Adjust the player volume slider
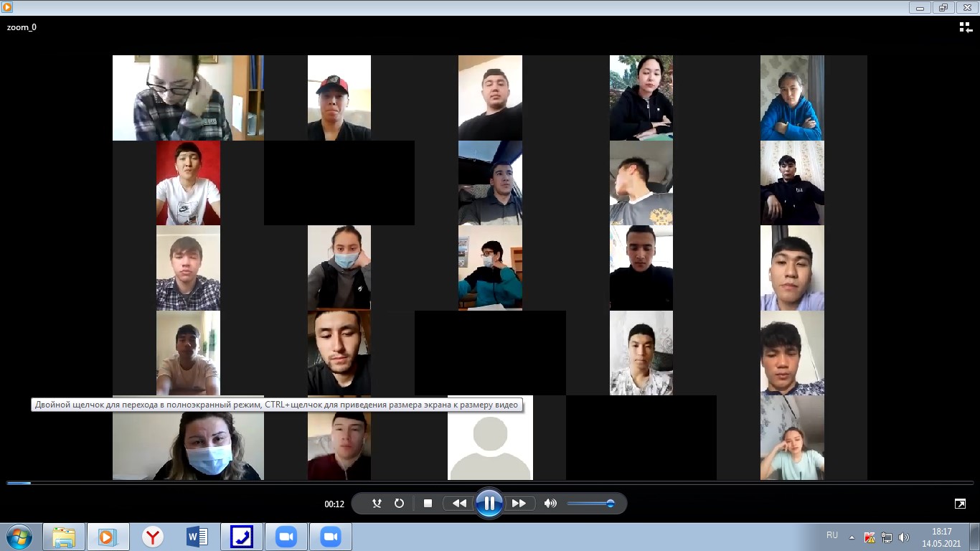Image resolution: width=980 pixels, height=551 pixels. [x=590, y=504]
